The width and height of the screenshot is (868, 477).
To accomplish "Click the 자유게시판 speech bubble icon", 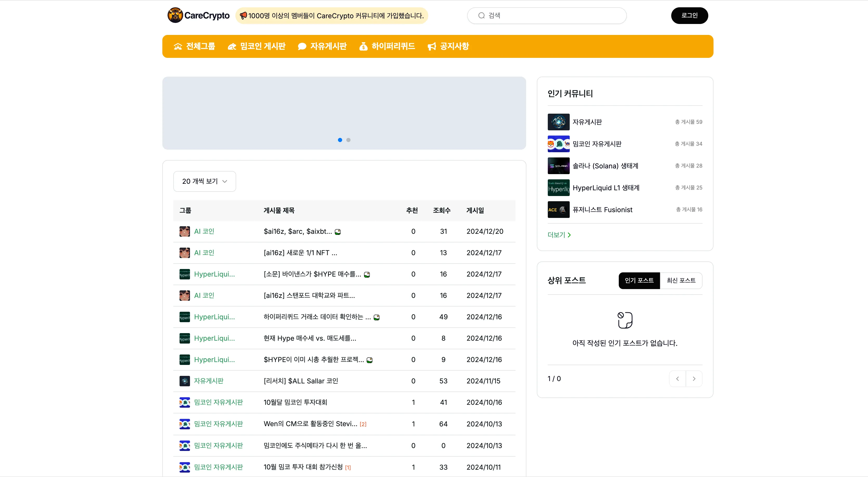I will 302,46.
